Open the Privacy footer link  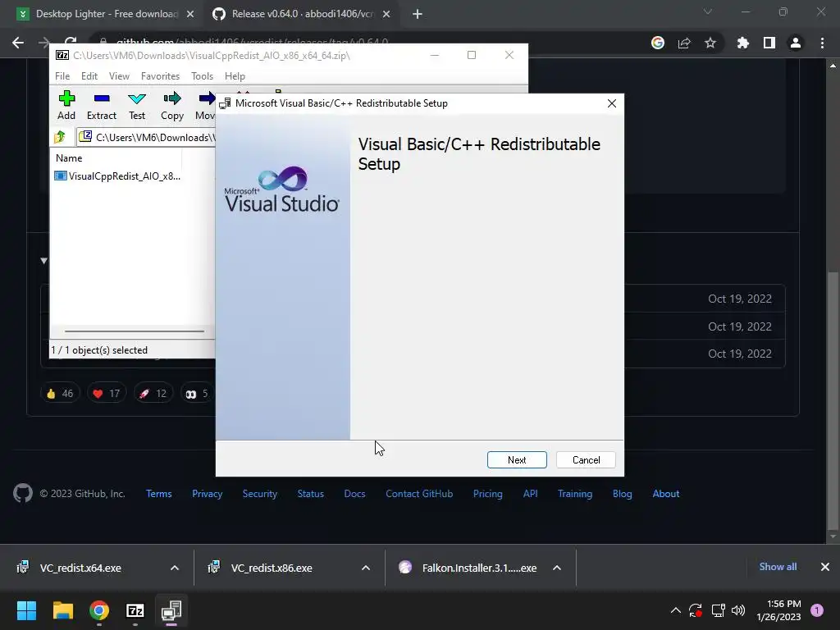coord(207,493)
